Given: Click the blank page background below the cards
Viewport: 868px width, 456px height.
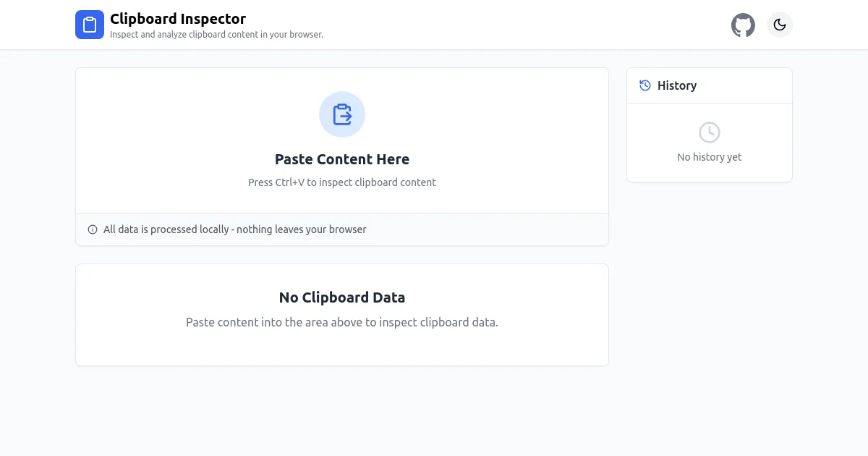Looking at the screenshot, I should click(x=434, y=413).
